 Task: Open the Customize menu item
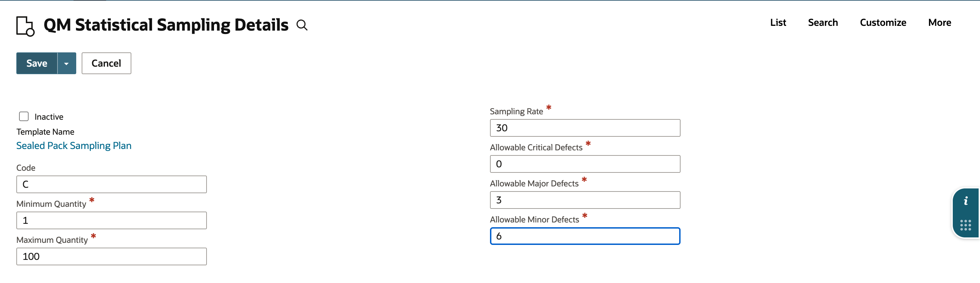click(883, 22)
